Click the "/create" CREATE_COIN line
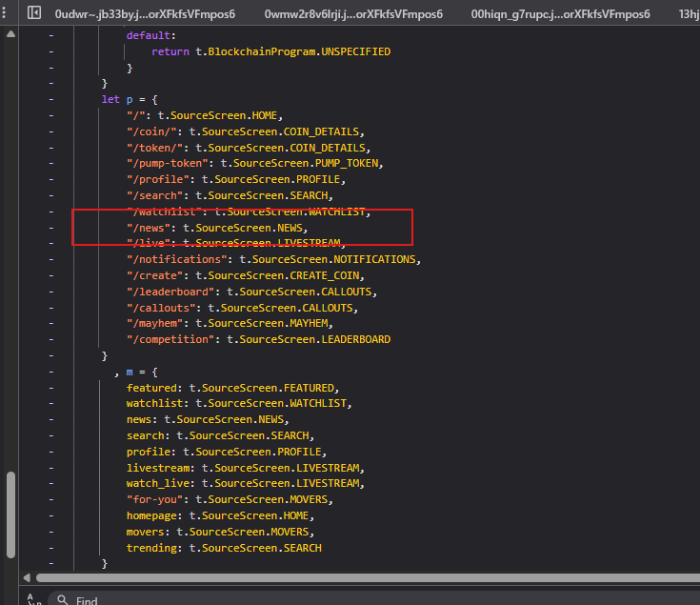This screenshot has height=605, width=700. [x=245, y=275]
